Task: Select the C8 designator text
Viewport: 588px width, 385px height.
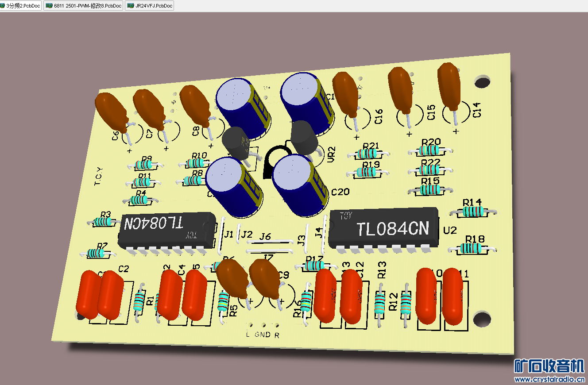Action: click(x=196, y=131)
